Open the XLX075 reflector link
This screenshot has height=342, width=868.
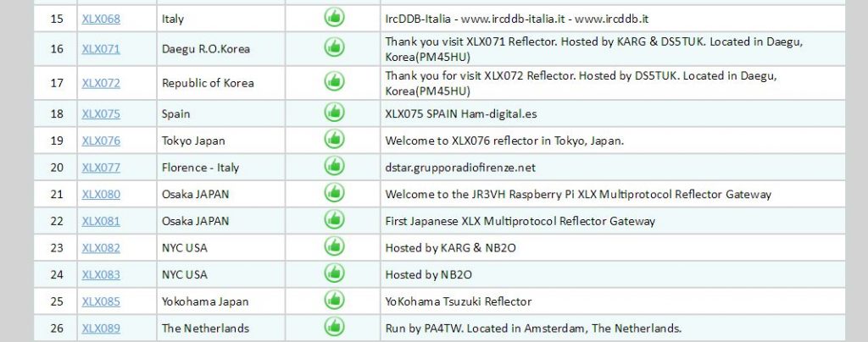[101, 113]
